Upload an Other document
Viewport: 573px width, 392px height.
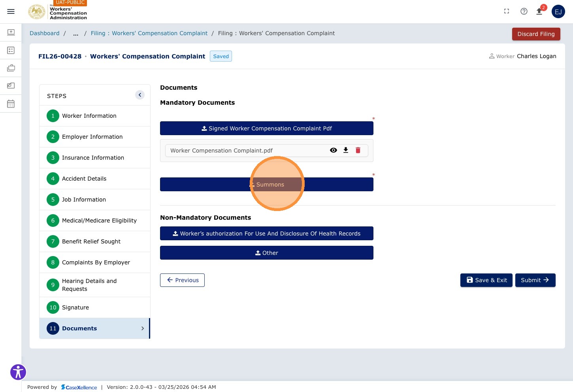(x=267, y=253)
